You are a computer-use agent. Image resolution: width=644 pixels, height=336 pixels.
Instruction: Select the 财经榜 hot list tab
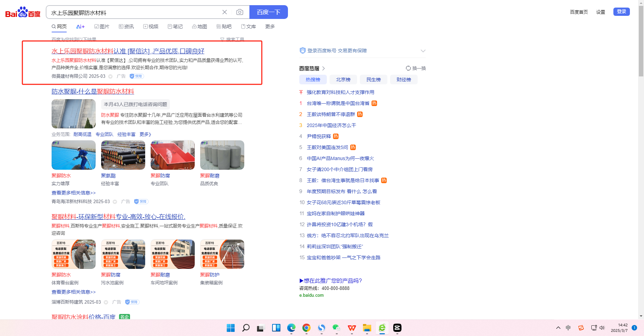coord(404,80)
